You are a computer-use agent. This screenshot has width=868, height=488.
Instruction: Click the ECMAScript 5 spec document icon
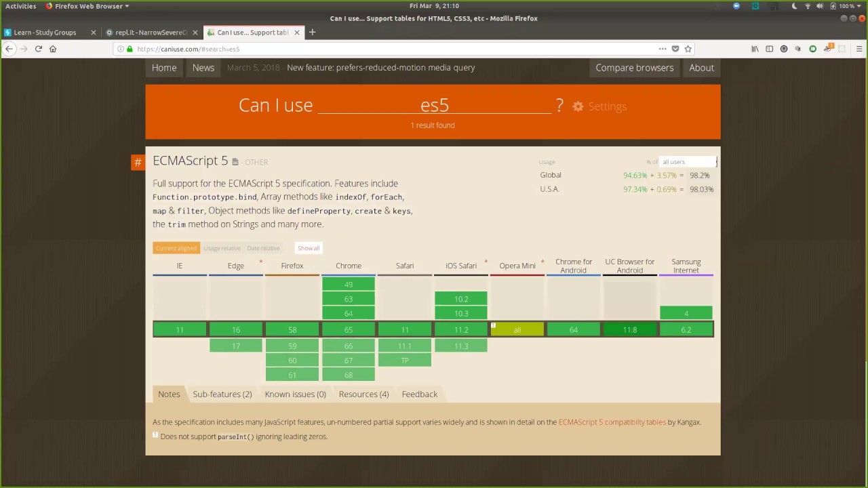(x=235, y=162)
